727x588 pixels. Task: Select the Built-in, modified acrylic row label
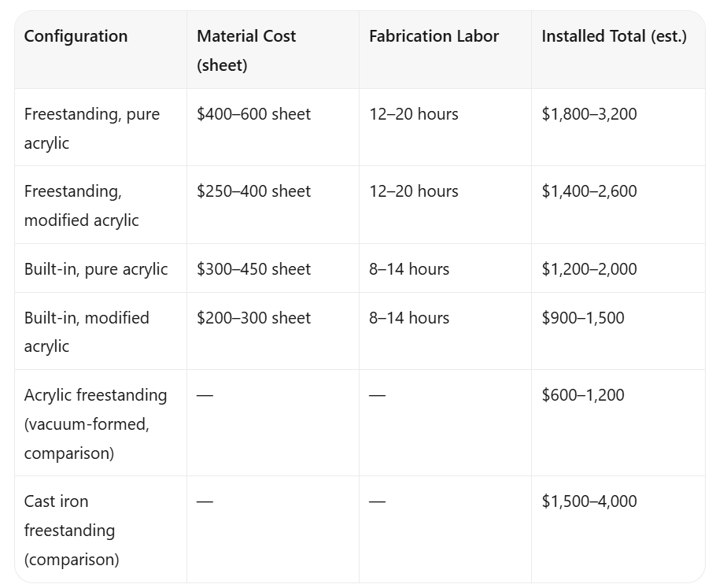[x=87, y=332]
